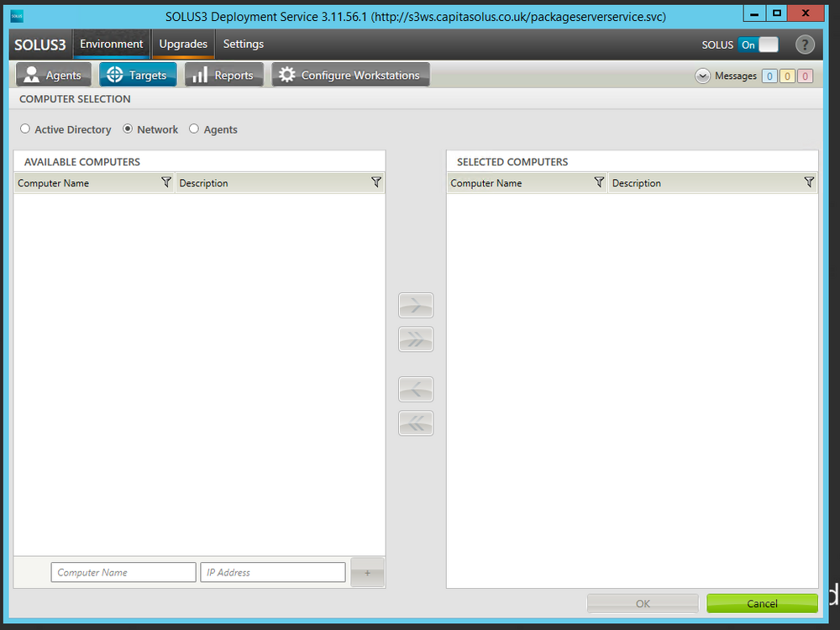This screenshot has height=630, width=840.
Task: Select the Active Directory radio button
Action: pos(24,129)
